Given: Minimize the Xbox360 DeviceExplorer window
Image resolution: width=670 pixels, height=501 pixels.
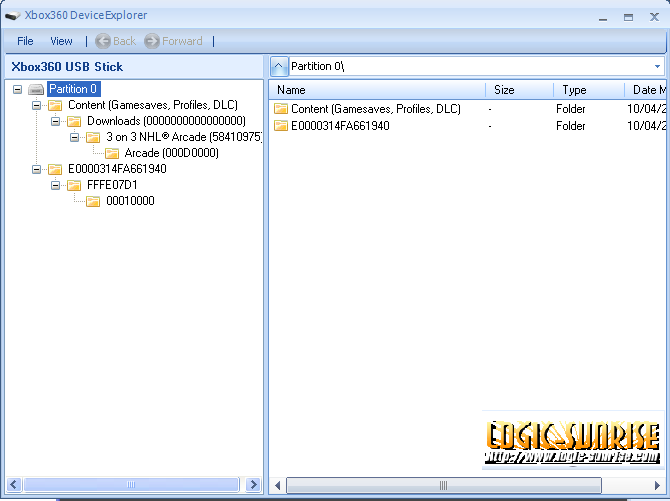Looking at the screenshot, I should (603, 18).
